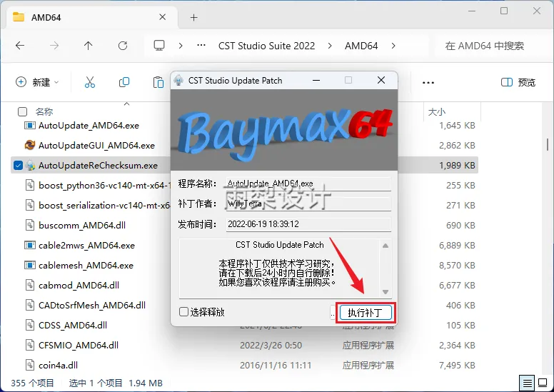Close the CST Studio Update Patch dialog
The height and width of the screenshot is (392, 554).
click(381, 80)
